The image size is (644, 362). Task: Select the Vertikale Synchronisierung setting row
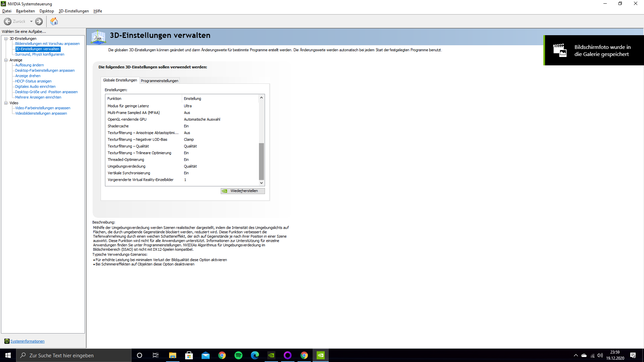pos(129,173)
